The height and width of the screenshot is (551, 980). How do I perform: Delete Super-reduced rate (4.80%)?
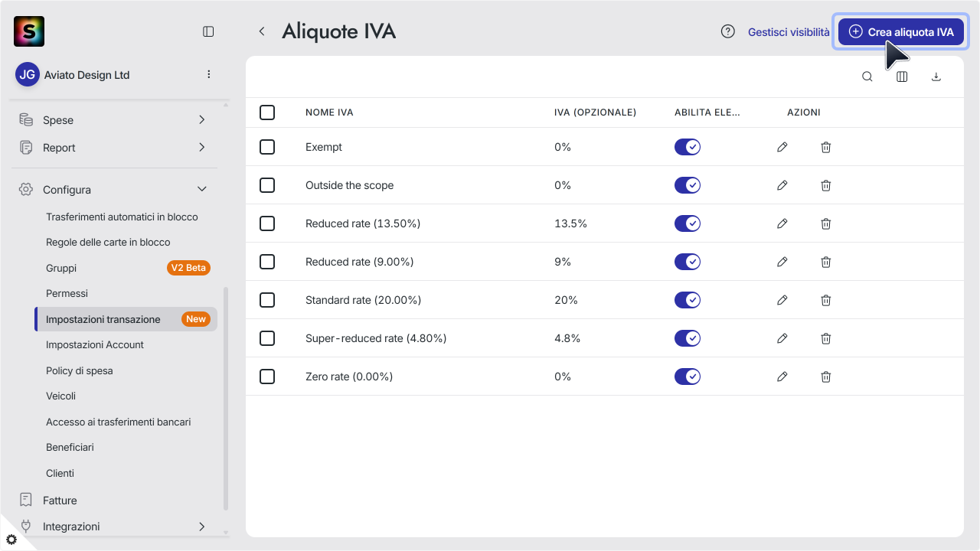(x=826, y=338)
